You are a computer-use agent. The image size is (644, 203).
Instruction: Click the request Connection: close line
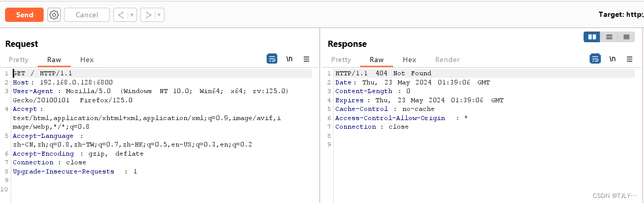pyautogui.click(x=49, y=162)
